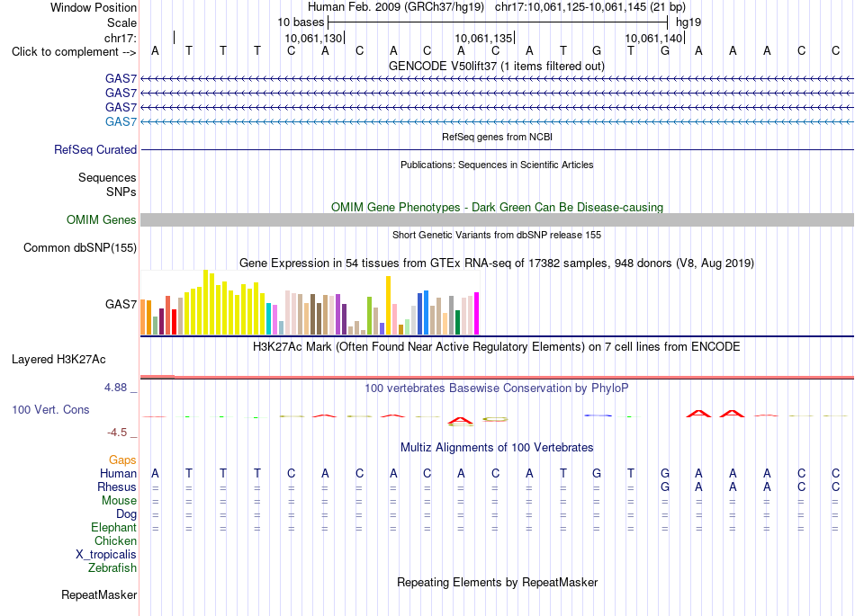The height and width of the screenshot is (616, 855).
Task: Open '100 vertebrates Basewise Conservation by PhyloP' title
Action: (x=497, y=388)
